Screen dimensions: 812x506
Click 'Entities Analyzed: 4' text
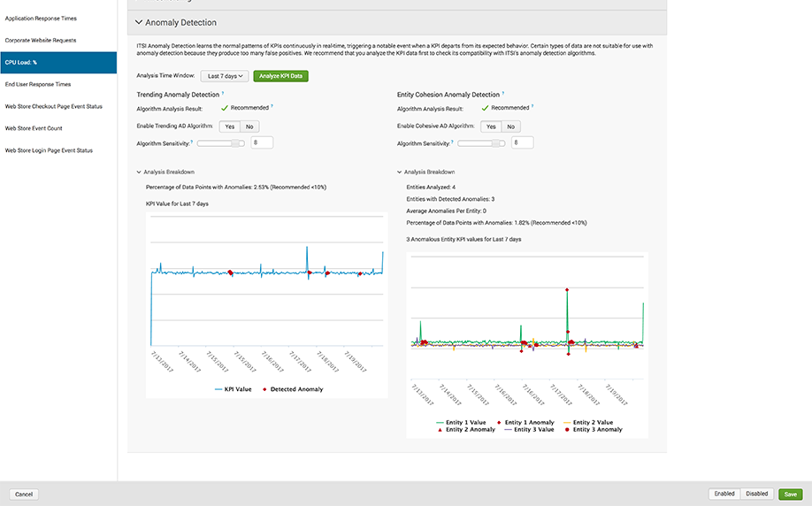tap(431, 188)
